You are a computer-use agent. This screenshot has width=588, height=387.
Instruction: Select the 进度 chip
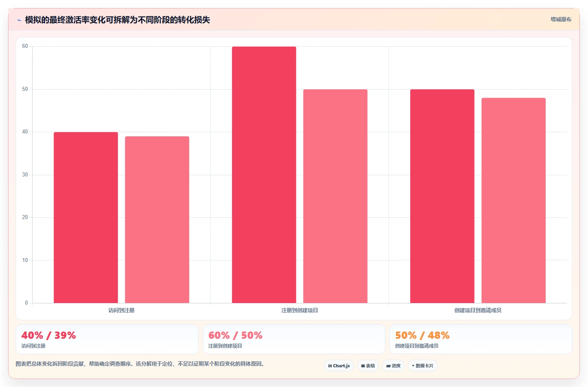pos(393,366)
